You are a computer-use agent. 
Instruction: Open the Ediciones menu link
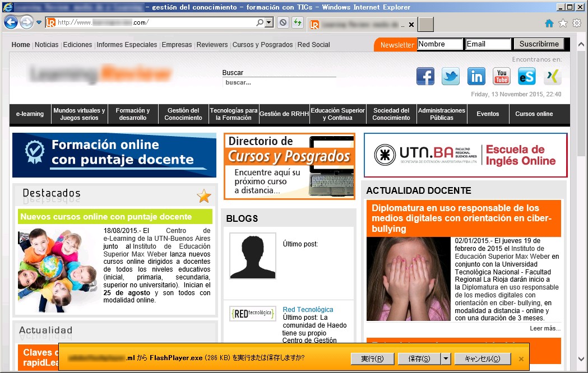point(77,45)
